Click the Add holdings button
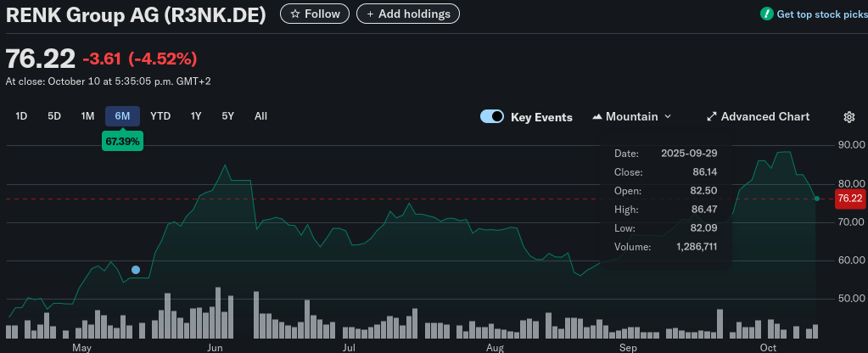 pyautogui.click(x=408, y=14)
